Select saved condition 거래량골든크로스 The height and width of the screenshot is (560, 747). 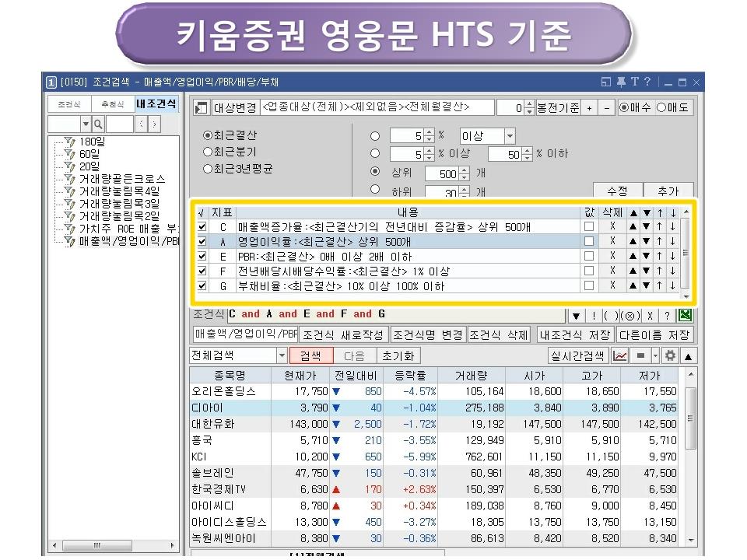click(122, 179)
